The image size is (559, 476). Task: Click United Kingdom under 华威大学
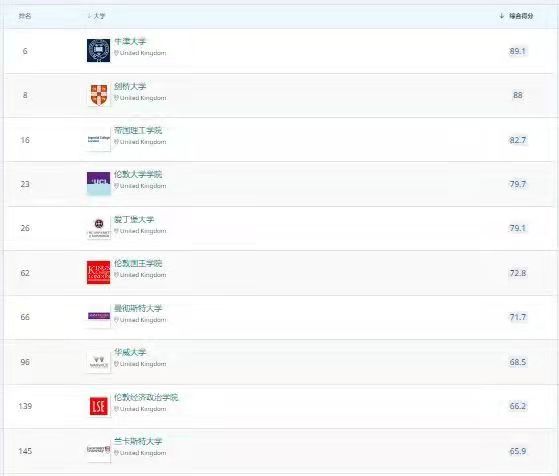pyautogui.click(x=143, y=364)
